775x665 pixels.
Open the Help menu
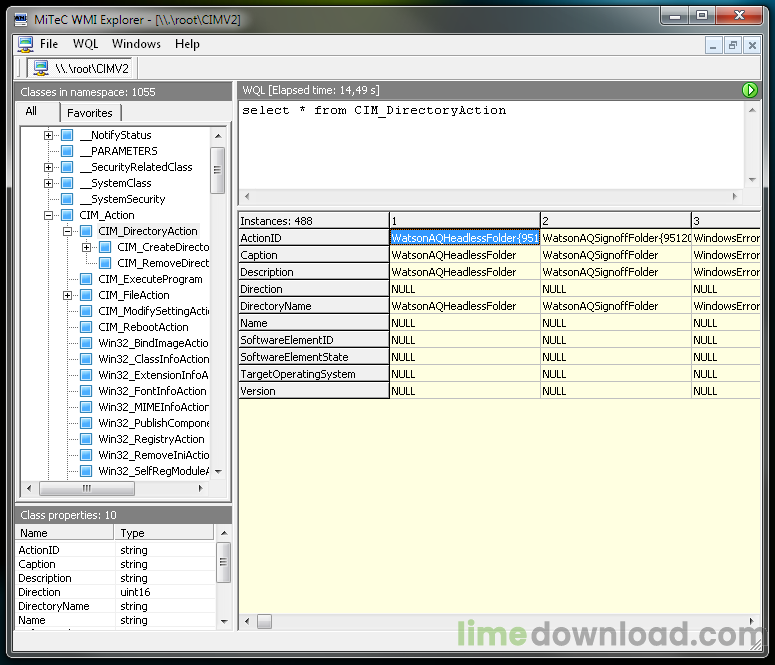coord(187,44)
